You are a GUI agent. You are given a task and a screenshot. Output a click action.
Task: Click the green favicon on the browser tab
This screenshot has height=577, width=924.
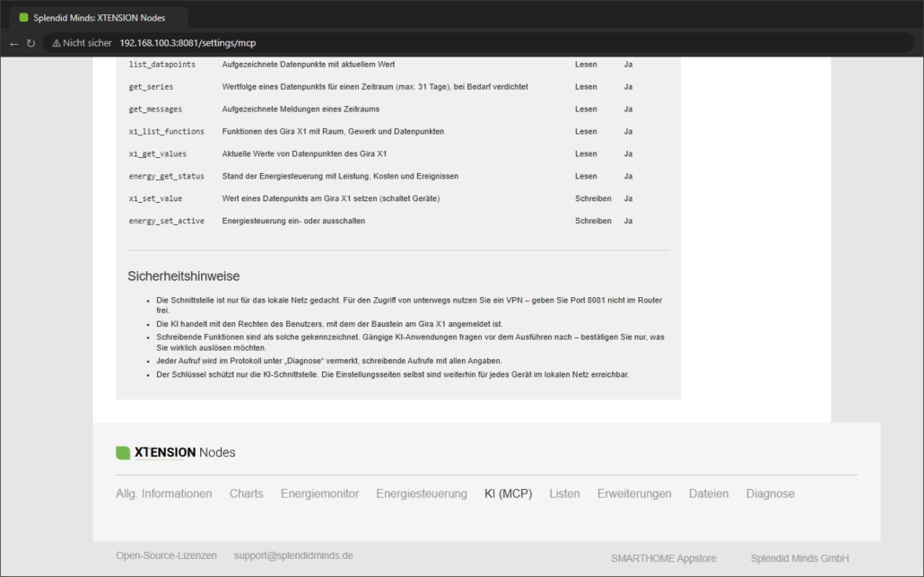point(23,18)
